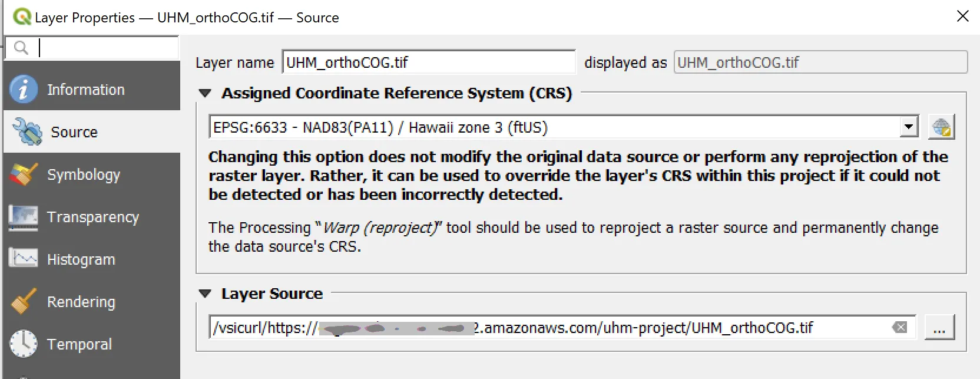Screen dimensions: 980x379
Task: Open the EPSG:6633 CRS dropdown arrow
Action: click(909, 127)
